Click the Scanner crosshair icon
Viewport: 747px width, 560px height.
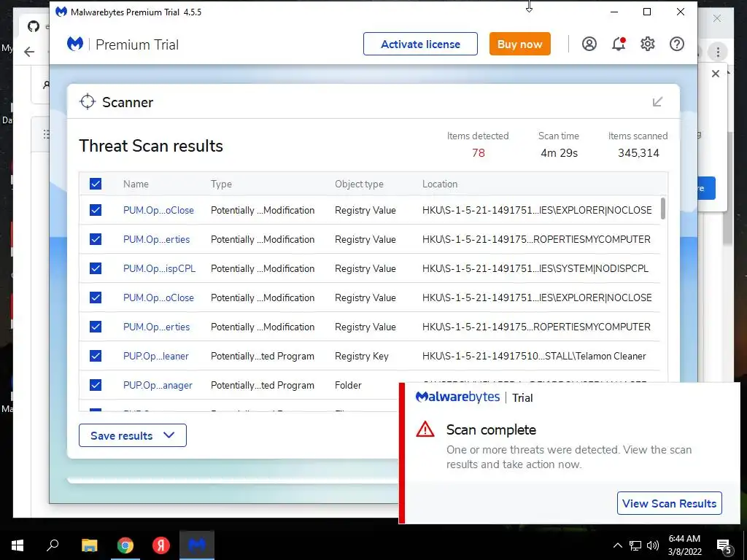tap(88, 102)
